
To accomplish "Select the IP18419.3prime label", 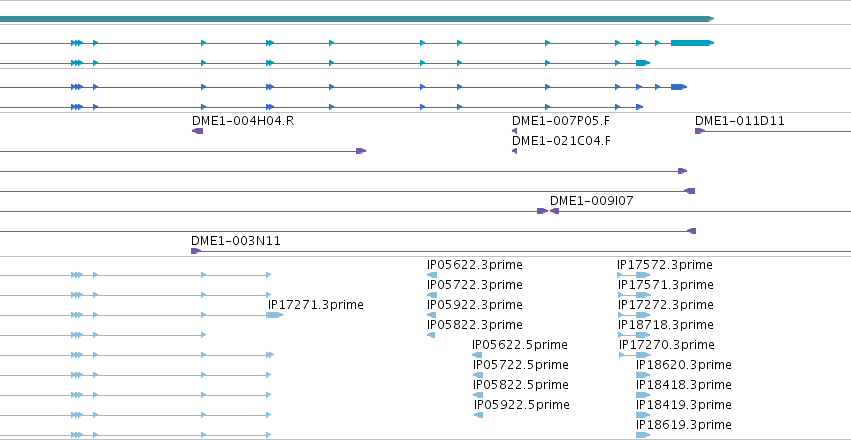I will (684, 405).
